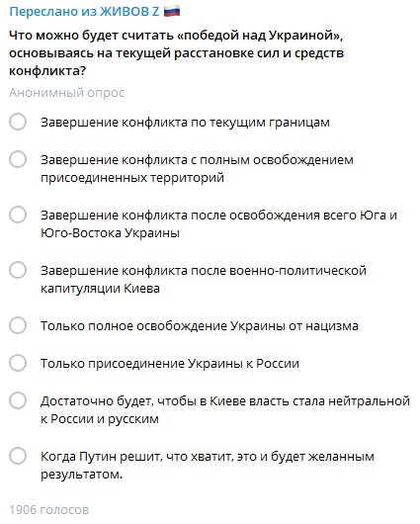This screenshot has height=524, width=420.
Task: Click the 'Анонимный опрос' label
Action: [67, 93]
